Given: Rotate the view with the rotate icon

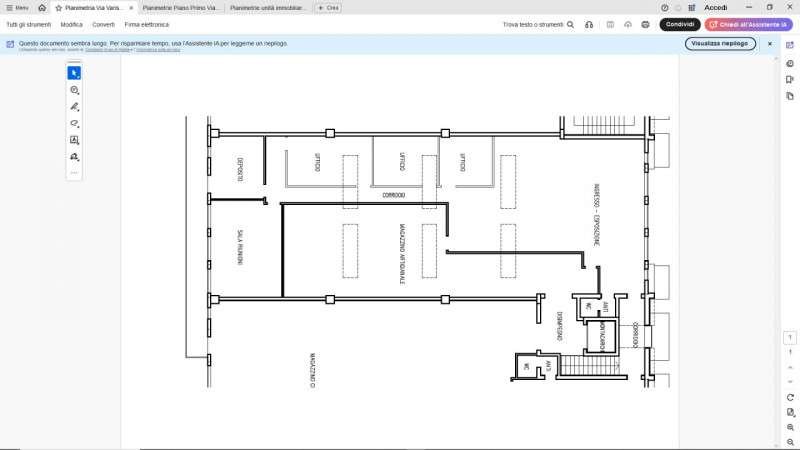Looking at the screenshot, I should click(790, 397).
